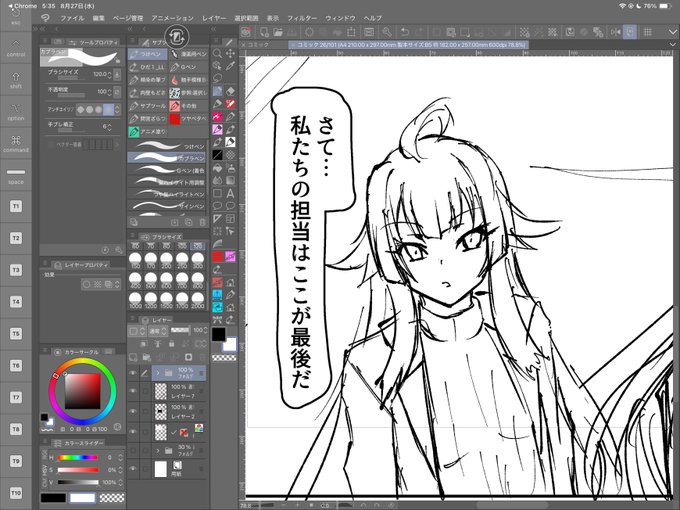Screen dimensions: 680x510
Task: Open the layer blending mode 通常 dropdown
Action: [158, 331]
